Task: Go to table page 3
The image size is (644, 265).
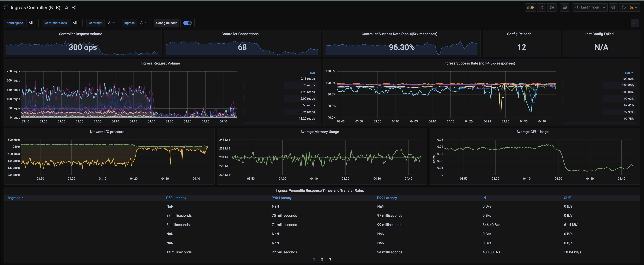Action: tap(330, 259)
